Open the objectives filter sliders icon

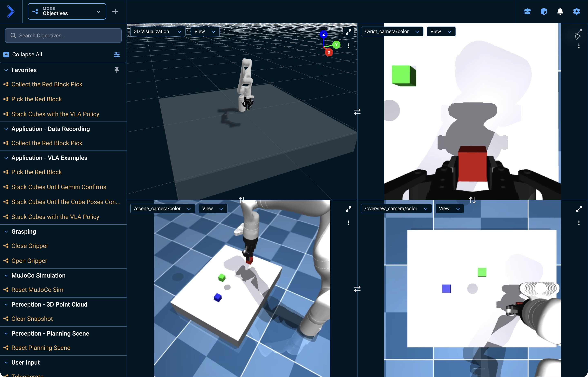[117, 55]
